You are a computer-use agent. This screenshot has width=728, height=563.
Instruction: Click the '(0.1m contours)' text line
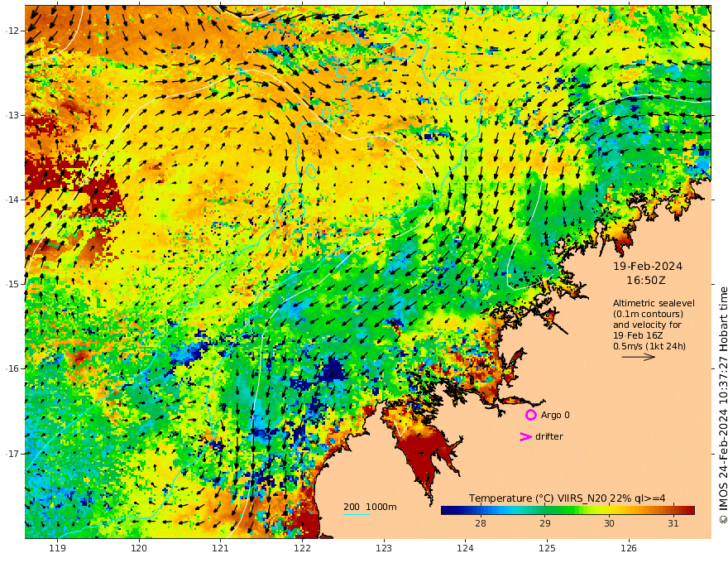(x=648, y=314)
